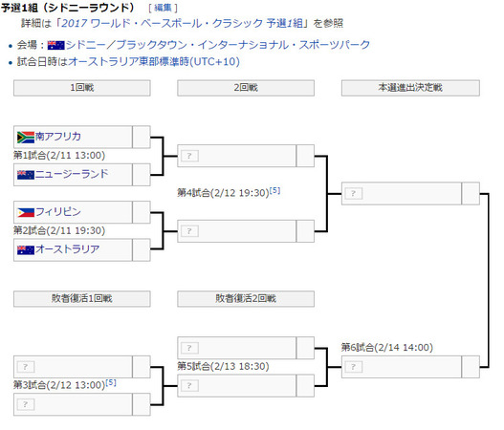Click the South Africa flag icon

click(x=26, y=138)
